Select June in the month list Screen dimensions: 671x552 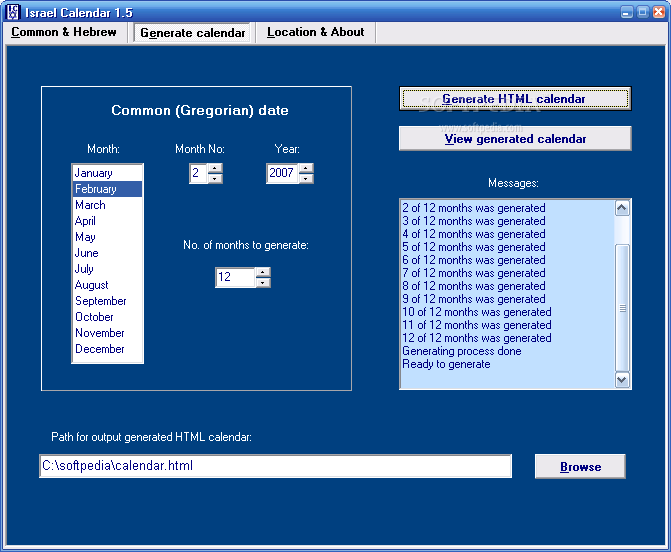coord(107,253)
